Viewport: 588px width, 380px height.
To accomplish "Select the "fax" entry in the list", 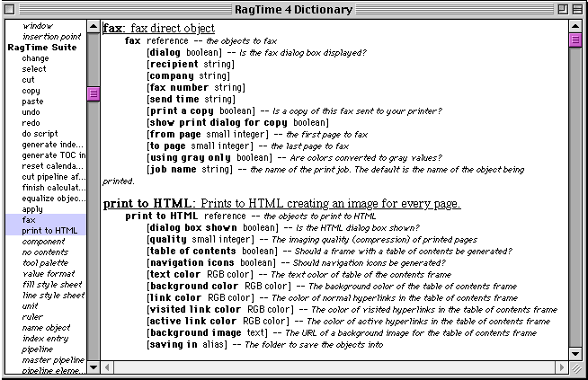I will click(29, 220).
